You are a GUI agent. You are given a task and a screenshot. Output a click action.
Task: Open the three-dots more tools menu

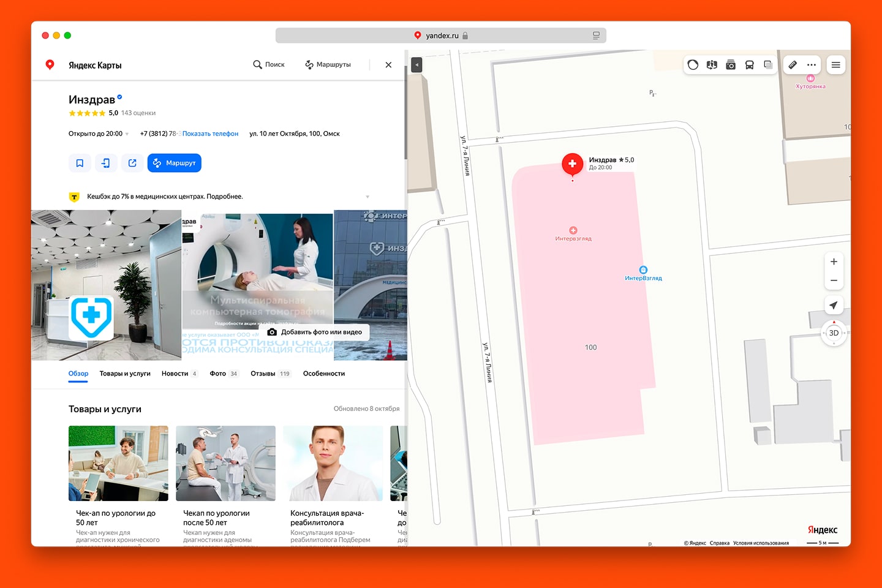pyautogui.click(x=812, y=65)
